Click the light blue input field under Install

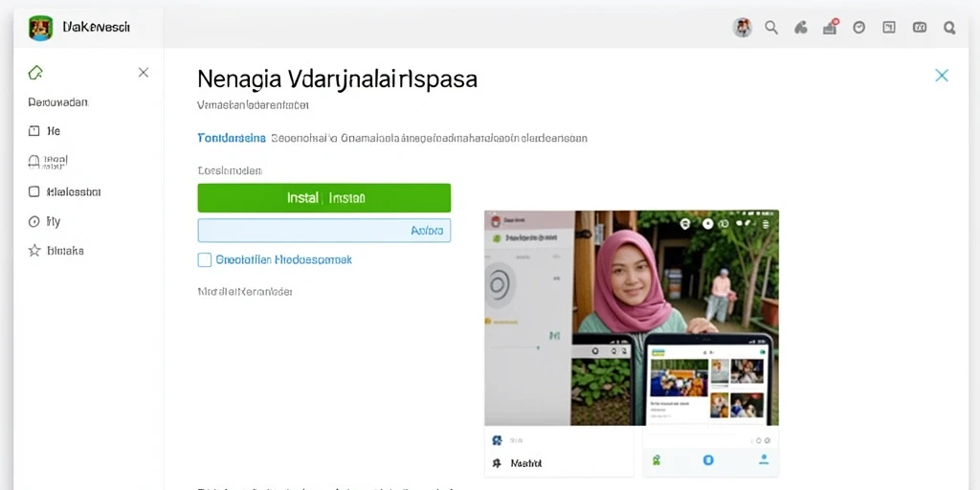(323, 231)
